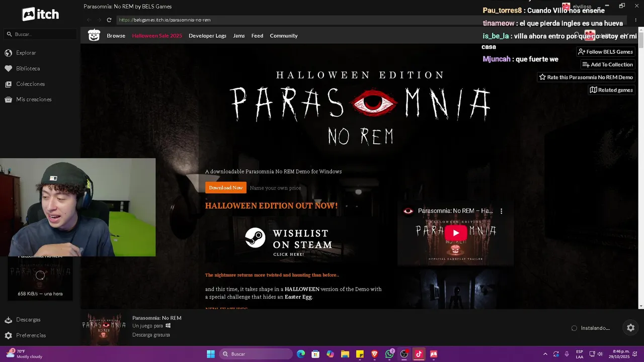
Task: Open Sticky Notes from taskbar
Action: pyautogui.click(x=360, y=354)
